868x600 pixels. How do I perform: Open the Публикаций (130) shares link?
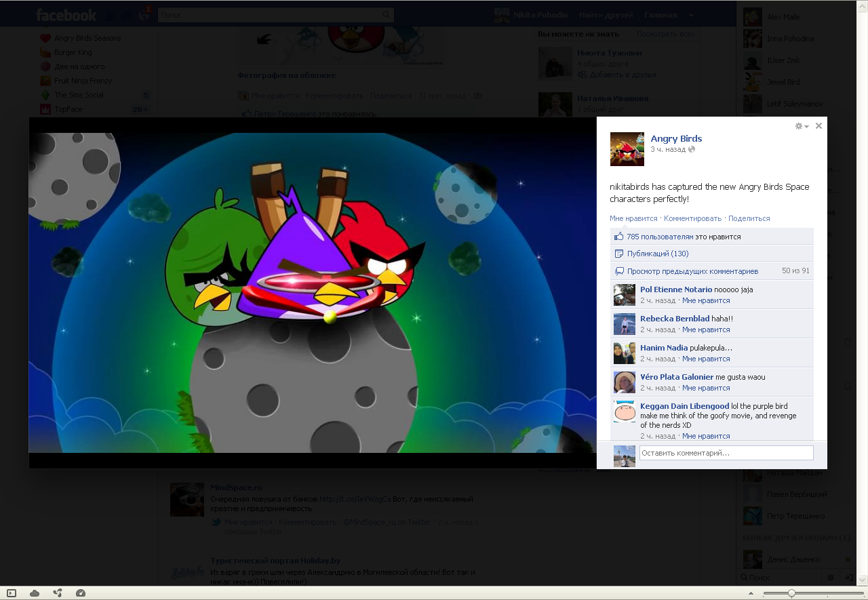coord(658,254)
